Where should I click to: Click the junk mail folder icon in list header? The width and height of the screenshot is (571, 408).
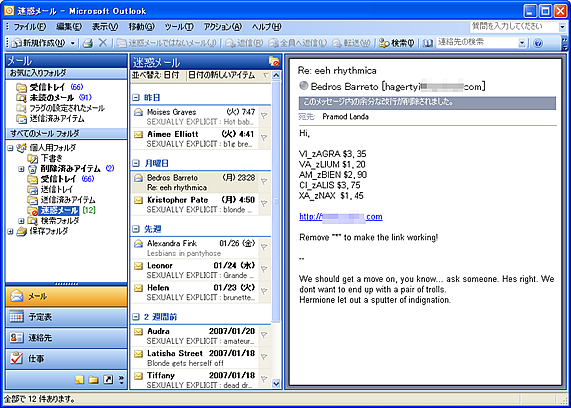click(273, 62)
